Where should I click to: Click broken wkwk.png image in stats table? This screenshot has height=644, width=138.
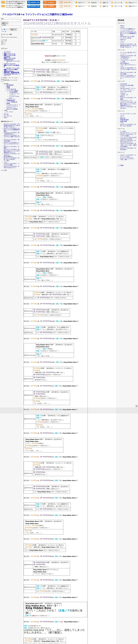pyautogui.click(x=36, y=38)
